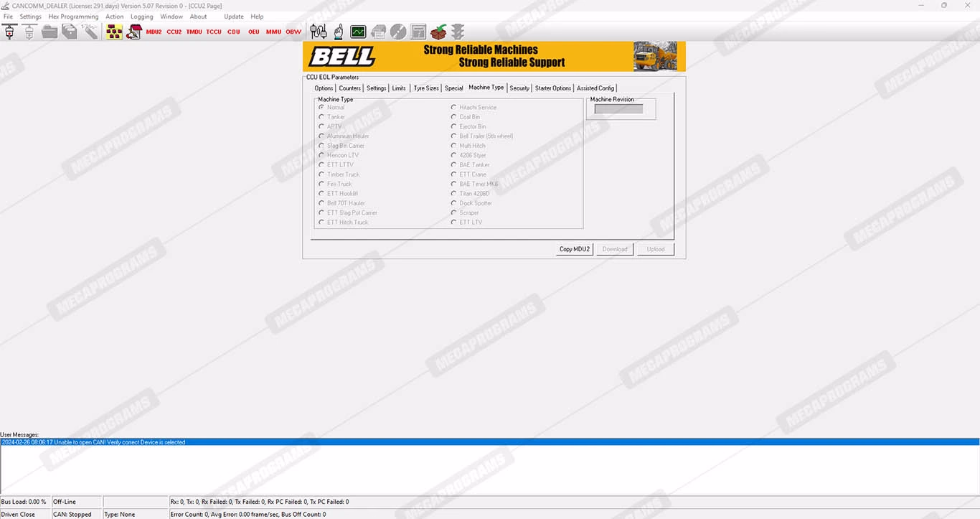
Task: Click the pointing hand toolbar icon
Action: click(338, 32)
